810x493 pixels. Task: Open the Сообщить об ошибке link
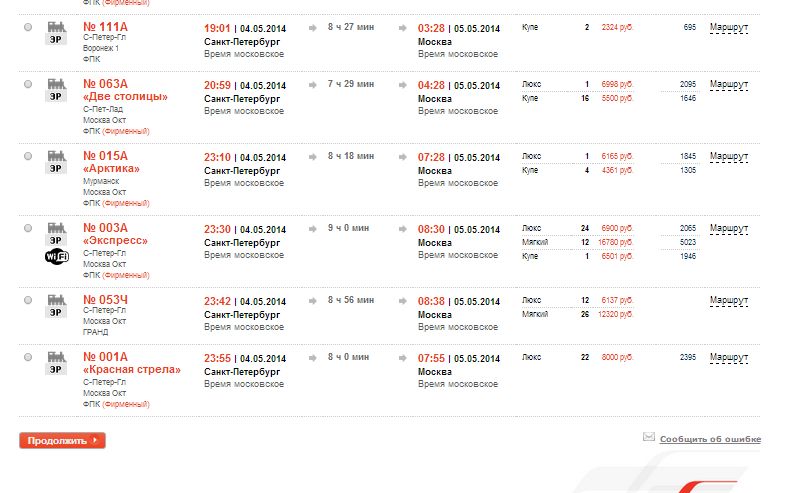coord(710,439)
